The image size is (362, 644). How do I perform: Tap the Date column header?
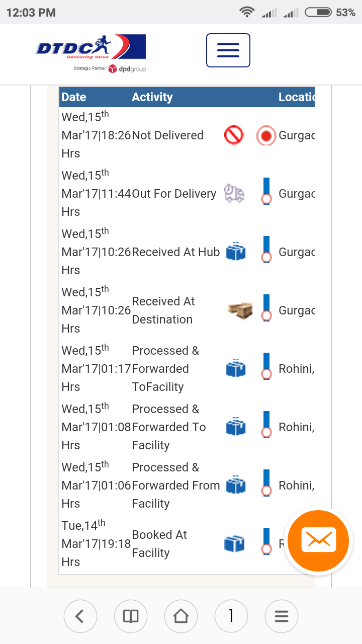[74, 97]
